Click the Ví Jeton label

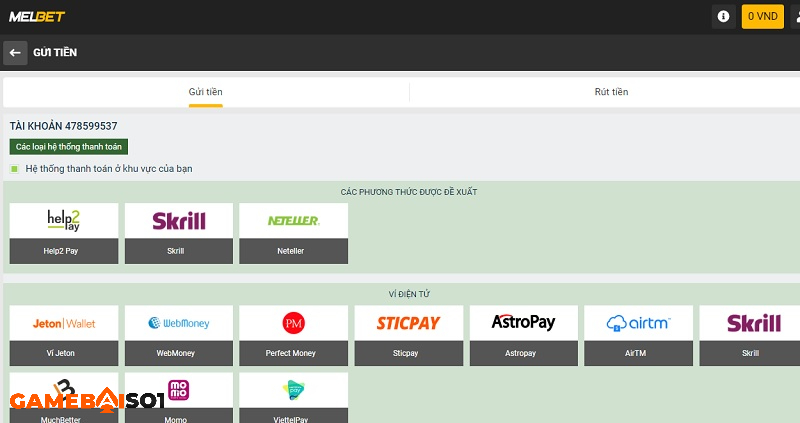click(x=61, y=353)
